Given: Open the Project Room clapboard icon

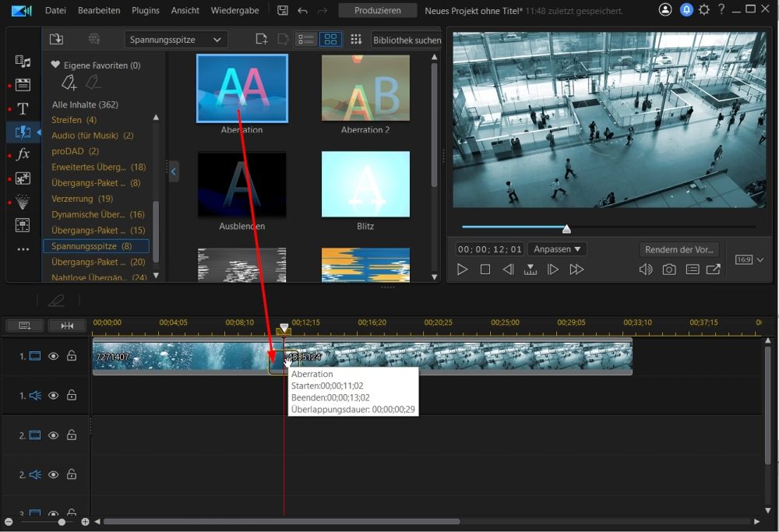Looking at the screenshot, I should tap(23, 85).
